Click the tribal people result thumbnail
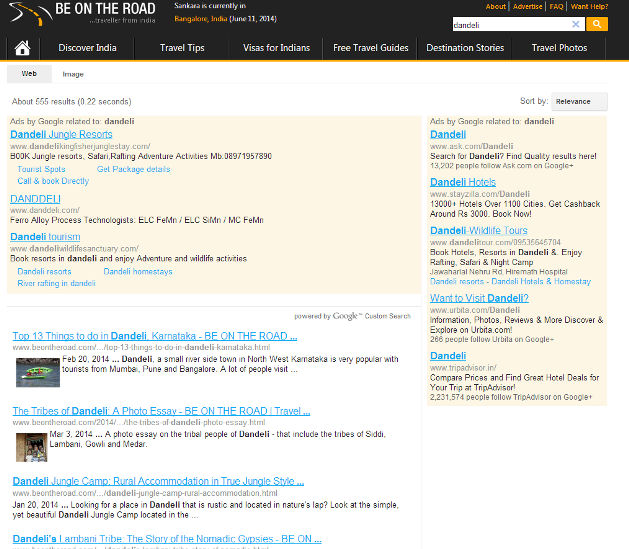Viewport: 629px width, 549px height. coord(32,448)
